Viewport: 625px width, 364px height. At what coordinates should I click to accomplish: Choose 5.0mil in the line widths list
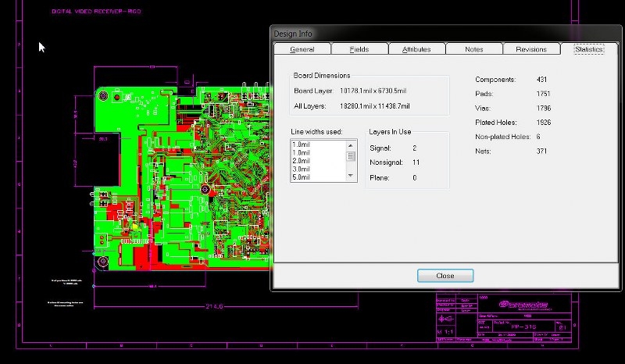coord(302,177)
